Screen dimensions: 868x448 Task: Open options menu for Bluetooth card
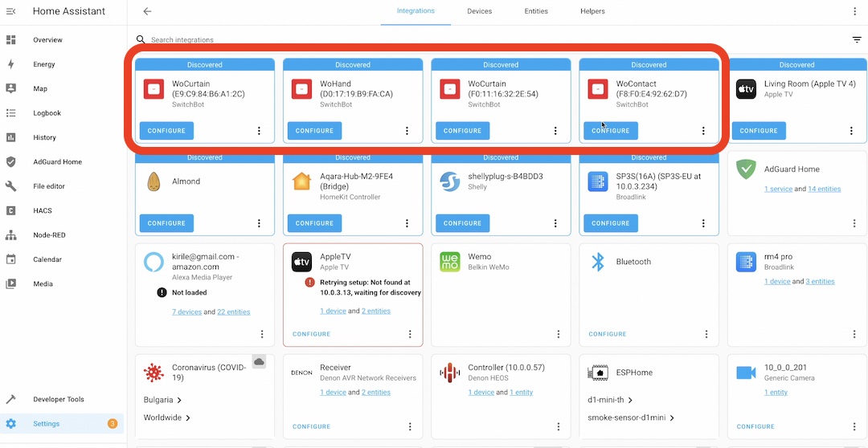pyautogui.click(x=706, y=334)
